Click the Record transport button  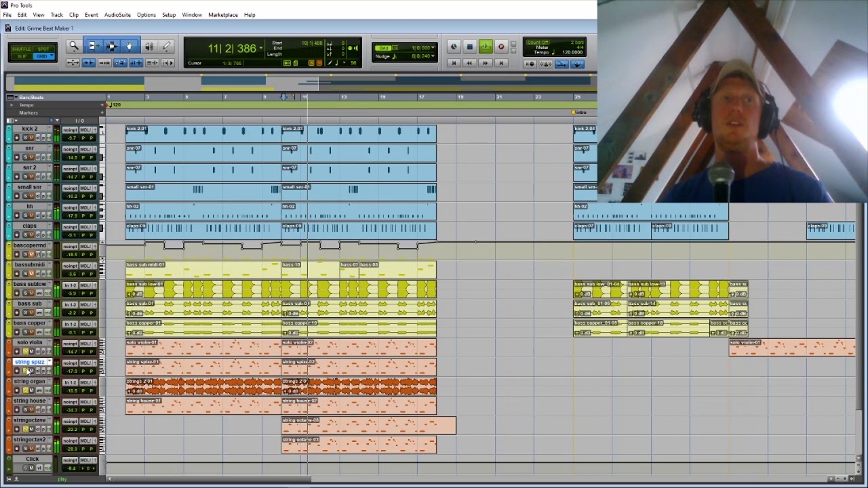click(501, 47)
